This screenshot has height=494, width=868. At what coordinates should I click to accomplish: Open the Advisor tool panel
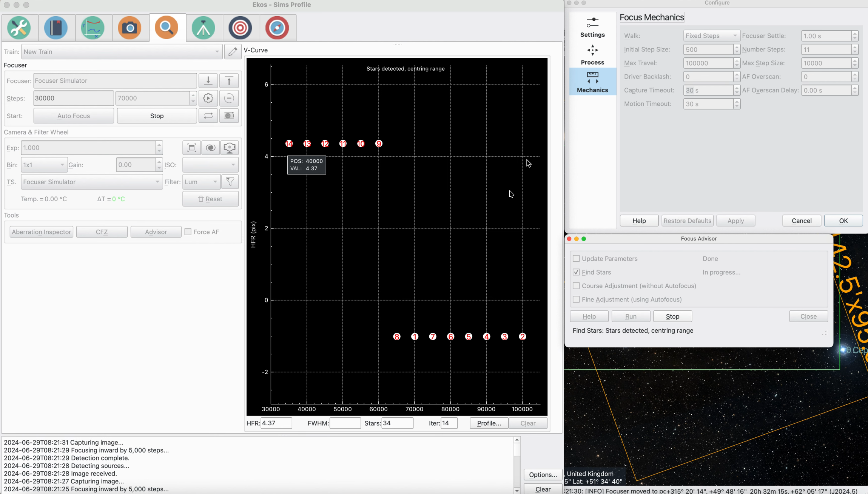tap(156, 232)
